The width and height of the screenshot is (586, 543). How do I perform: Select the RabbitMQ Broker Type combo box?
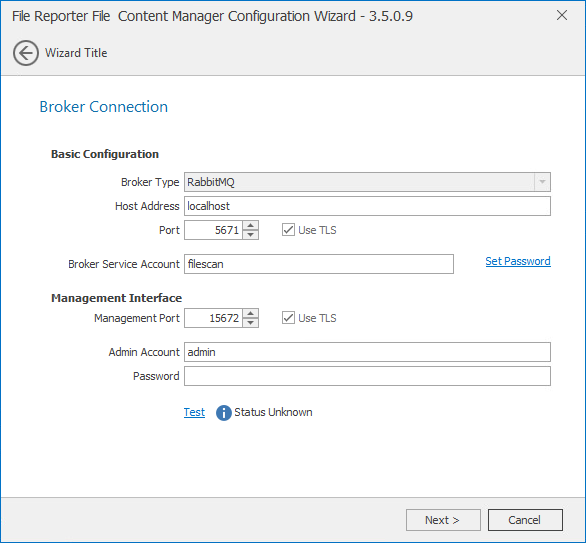367,182
